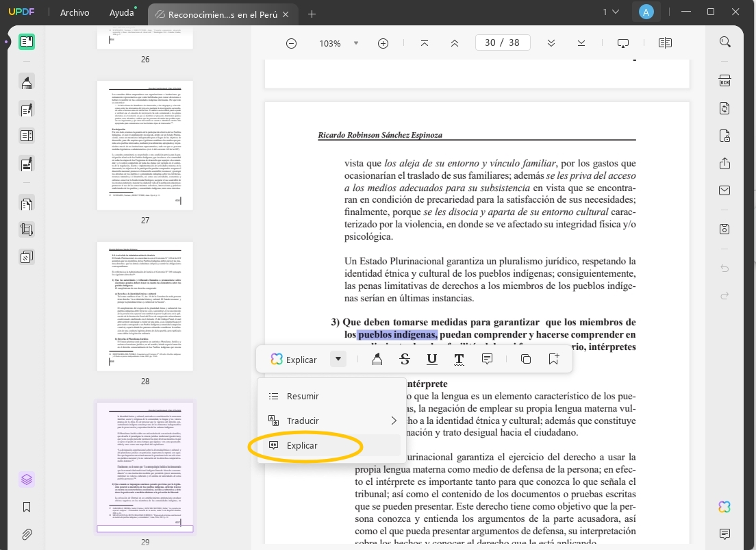Click highlighted text "pueblos indígenas,"

397,334
